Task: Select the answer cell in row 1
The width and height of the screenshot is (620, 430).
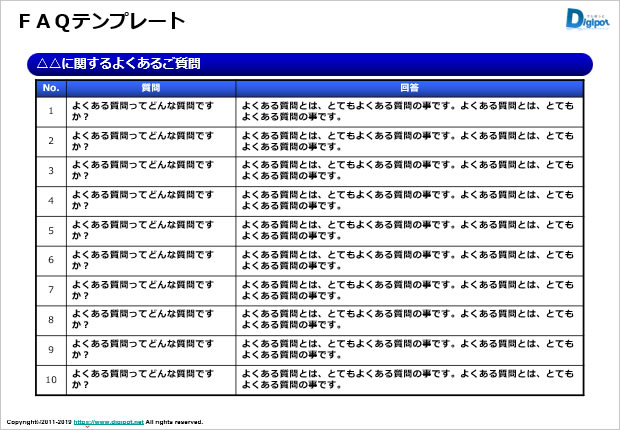Action: click(x=408, y=111)
